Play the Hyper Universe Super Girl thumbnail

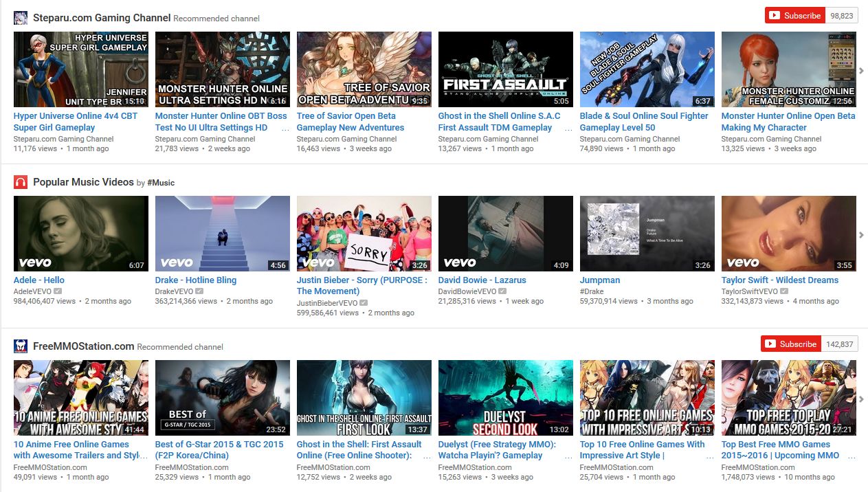[x=81, y=69]
